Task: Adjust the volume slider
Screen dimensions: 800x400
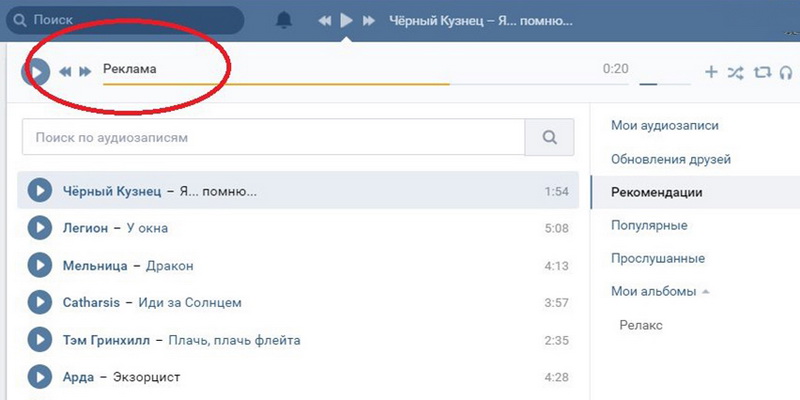Action: 665,84
